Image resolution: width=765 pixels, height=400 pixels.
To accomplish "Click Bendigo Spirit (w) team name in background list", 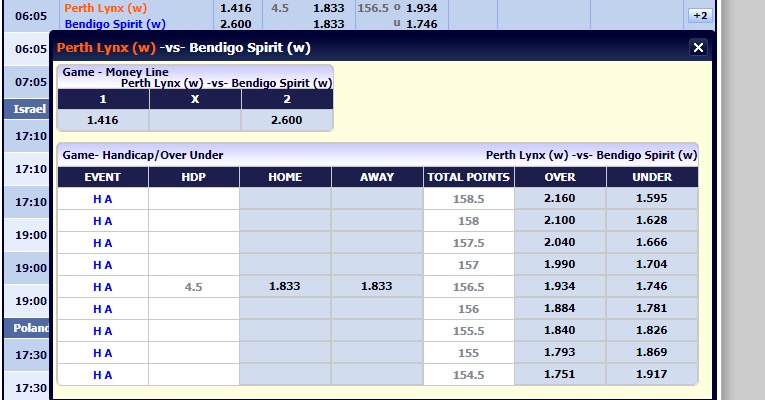I will (115, 24).
